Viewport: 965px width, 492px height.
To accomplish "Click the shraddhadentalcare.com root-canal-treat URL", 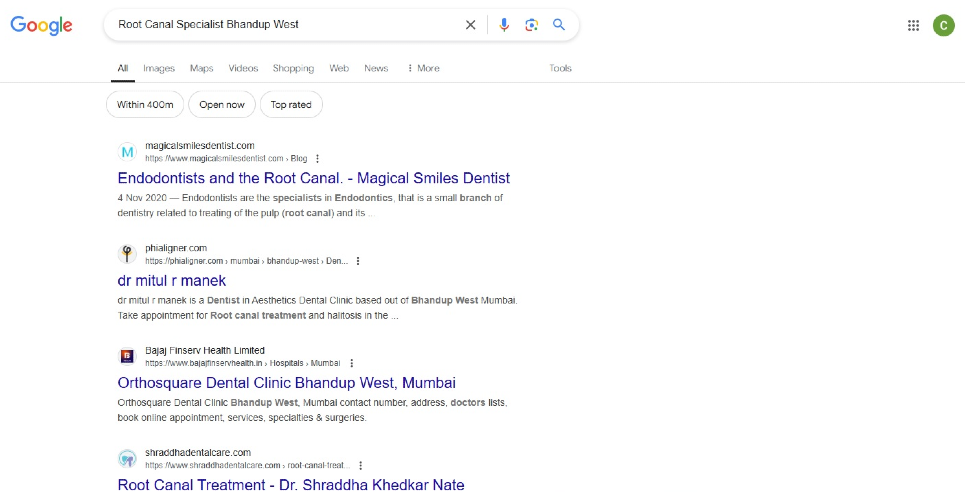I will point(247,466).
